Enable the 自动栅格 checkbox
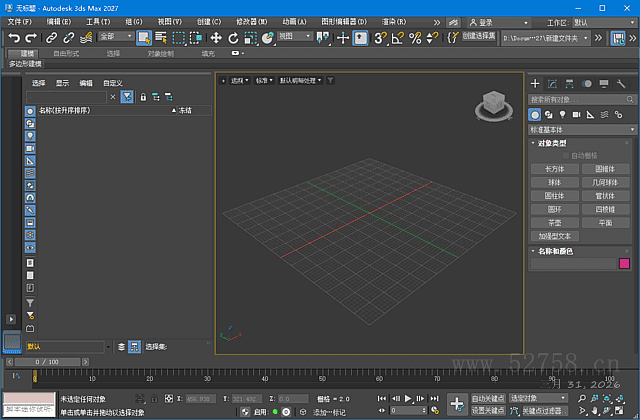 pos(566,156)
